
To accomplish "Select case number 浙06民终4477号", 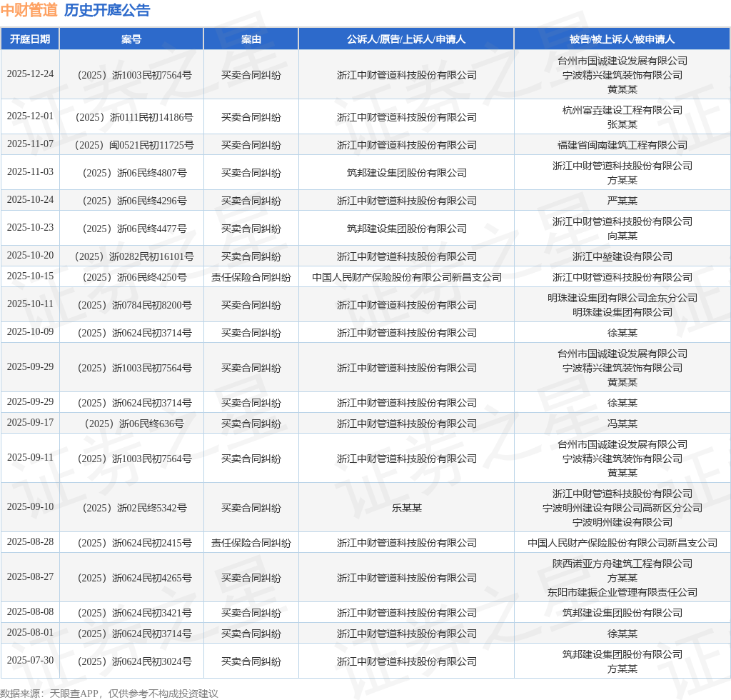I will tap(135, 229).
